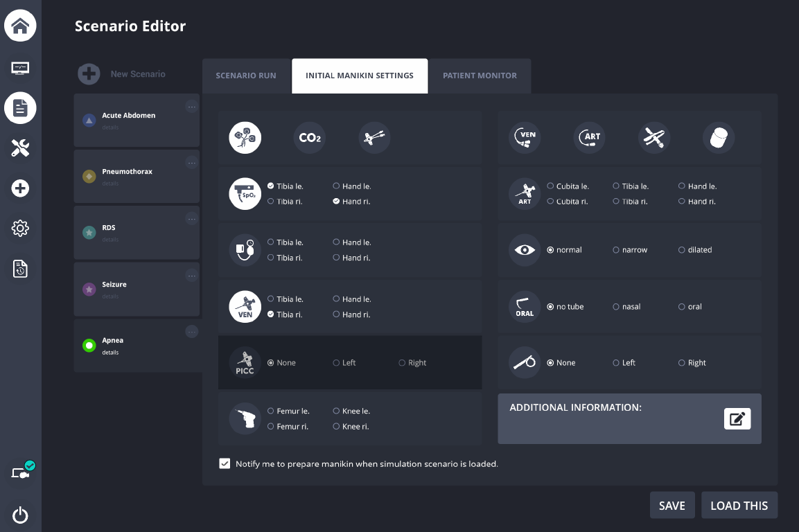This screenshot has height=532, width=799.
Task: Select the SpO2 probe icon
Action: coord(245,193)
